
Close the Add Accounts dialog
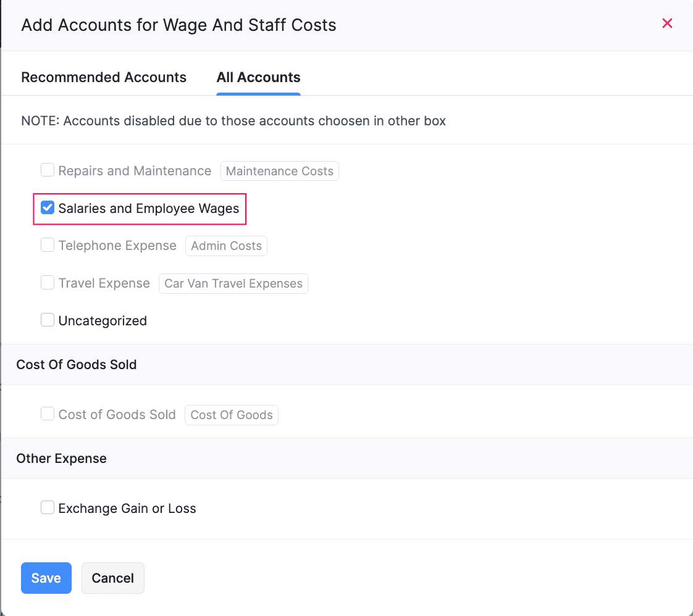click(x=667, y=23)
